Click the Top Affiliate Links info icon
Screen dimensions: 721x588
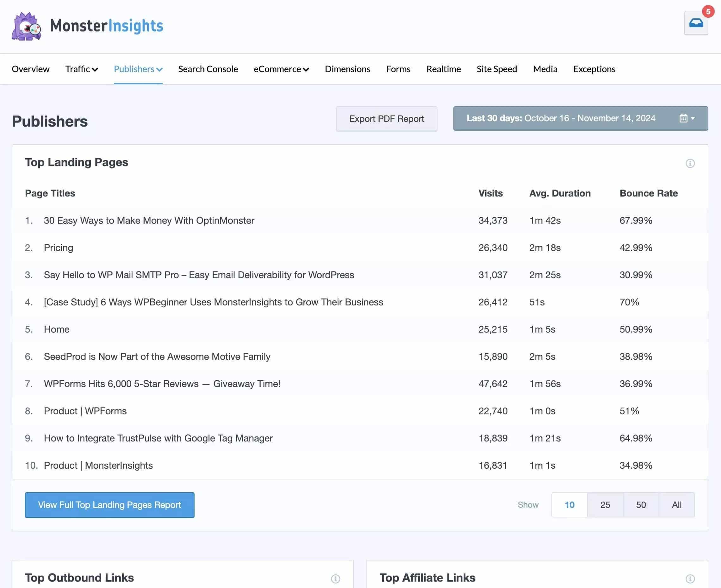(690, 579)
